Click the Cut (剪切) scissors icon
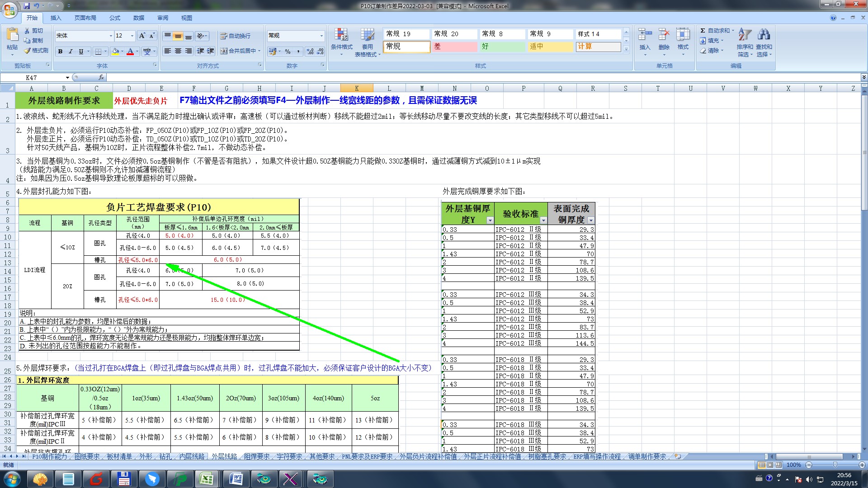868x488 pixels. tap(27, 31)
